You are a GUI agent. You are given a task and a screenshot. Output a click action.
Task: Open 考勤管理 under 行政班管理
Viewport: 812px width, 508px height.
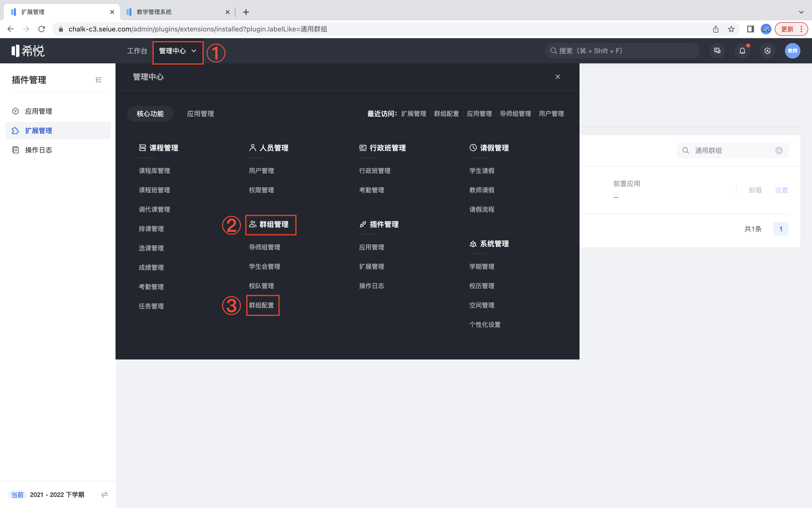[x=371, y=190]
